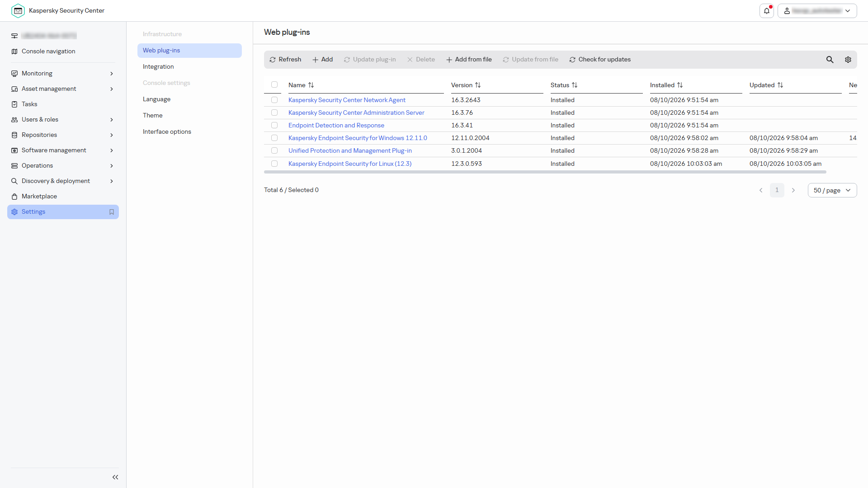
Task: Click page number 1 in pagination
Action: (x=777, y=190)
